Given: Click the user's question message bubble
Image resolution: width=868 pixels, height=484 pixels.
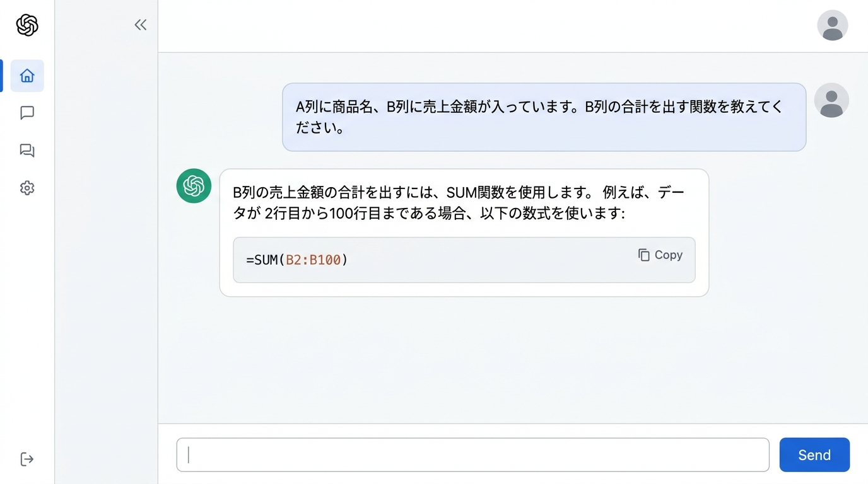Looking at the screenshot, I should point(544,117).
